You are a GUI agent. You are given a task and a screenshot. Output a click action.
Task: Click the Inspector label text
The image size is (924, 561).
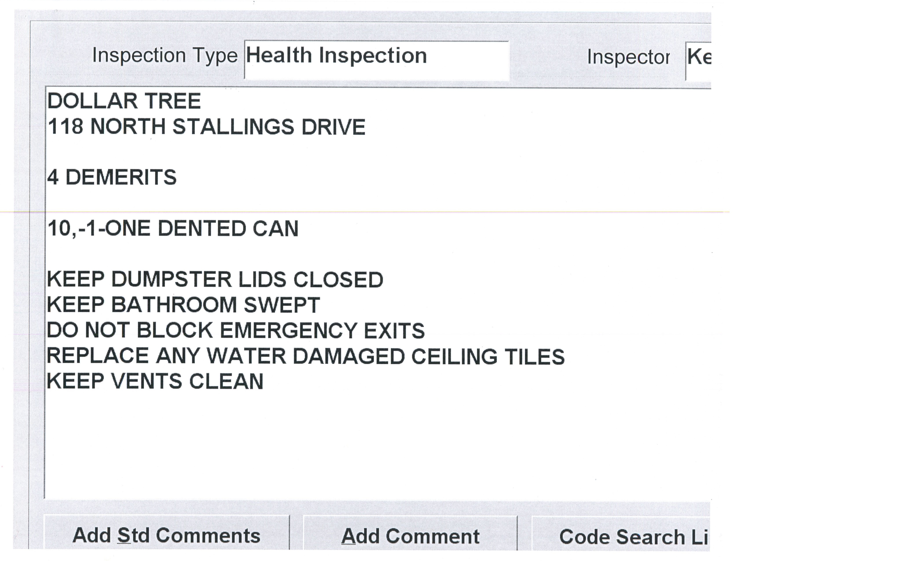tap(628, 57)
